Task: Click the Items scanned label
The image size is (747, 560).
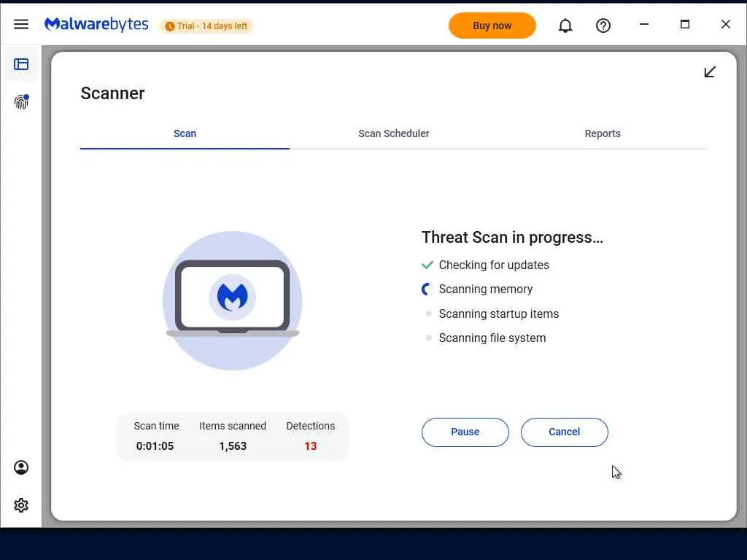Action: [233, 426]
